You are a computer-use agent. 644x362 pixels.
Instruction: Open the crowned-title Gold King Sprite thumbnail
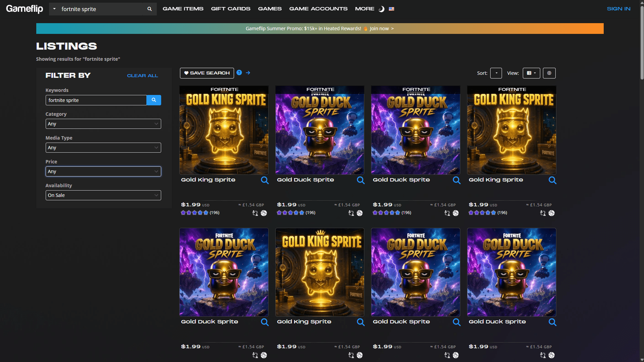coord(320,272)
